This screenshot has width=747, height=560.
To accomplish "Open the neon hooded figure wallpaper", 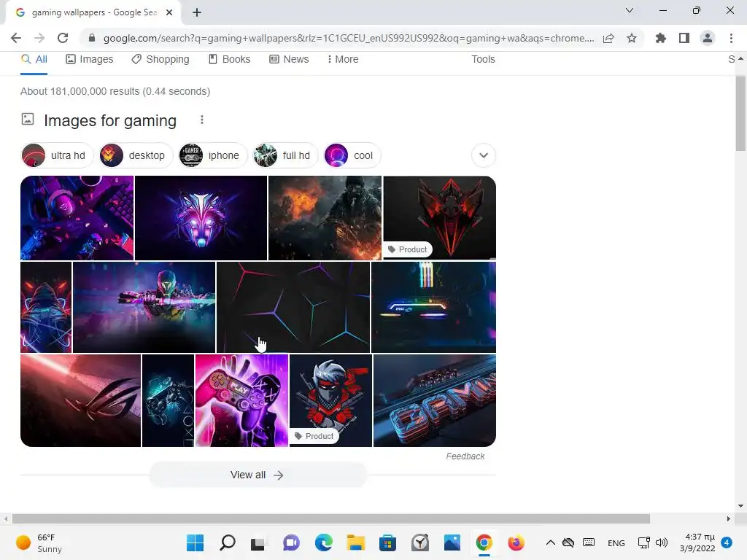I will (x=46, y=307).
